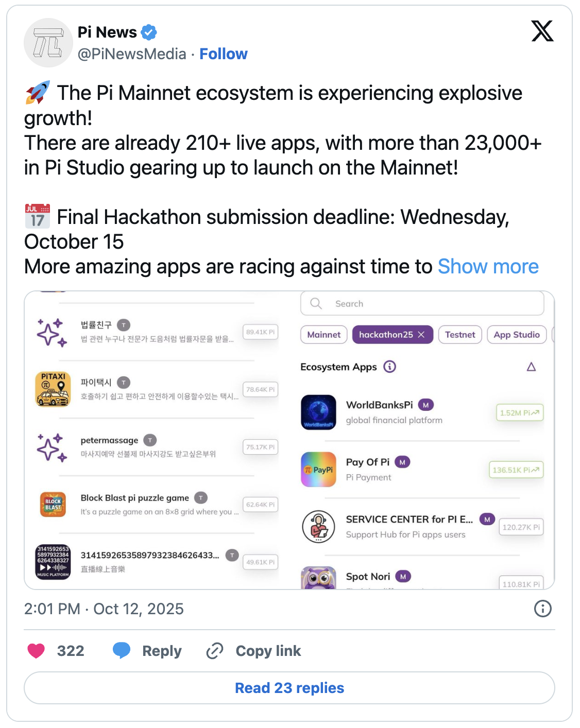Click the PiTaxi app icon
The height and width of the screenshot is (728, 580).
click(53, 389)
